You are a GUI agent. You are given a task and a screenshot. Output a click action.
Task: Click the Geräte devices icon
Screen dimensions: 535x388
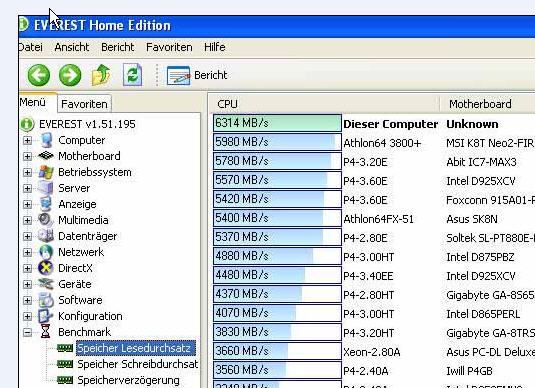tap(46, 284)
